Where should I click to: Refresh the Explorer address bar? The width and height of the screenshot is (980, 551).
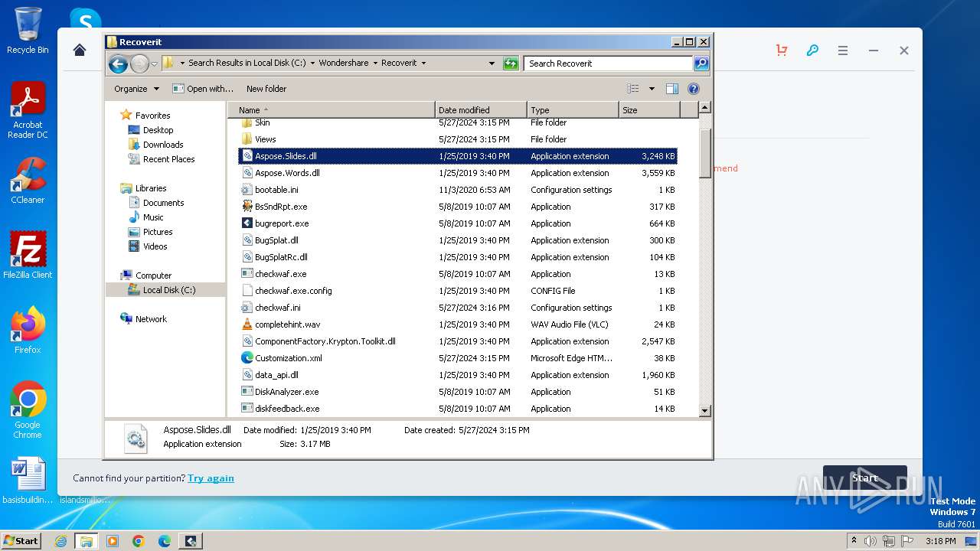click(511, 64)
